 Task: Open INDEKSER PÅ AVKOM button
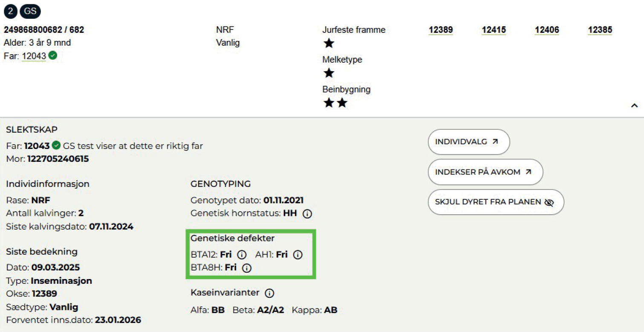tap(485, 172)
